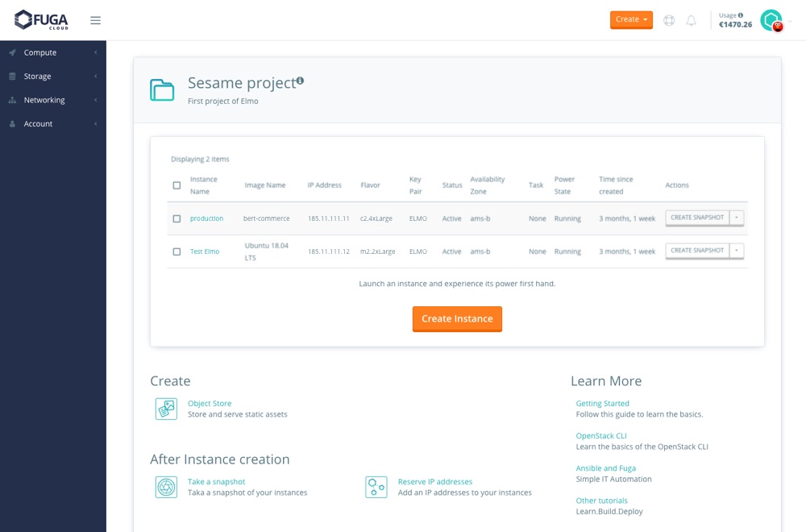Click the First project of Elmo subtitle

223,102
